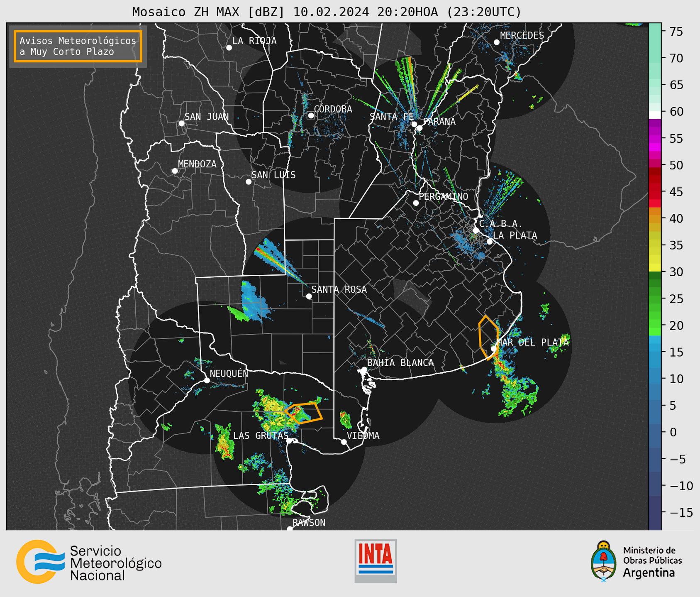Click the 60 dBZ white band on color scale
Viewport: 700px width, 597px height.
(x=655, y=115)
